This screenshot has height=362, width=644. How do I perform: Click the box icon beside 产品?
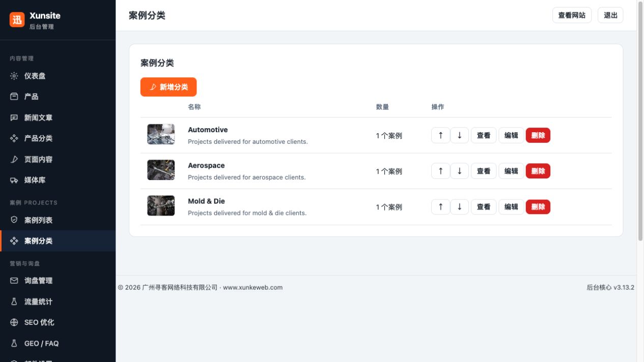point(14,97)
